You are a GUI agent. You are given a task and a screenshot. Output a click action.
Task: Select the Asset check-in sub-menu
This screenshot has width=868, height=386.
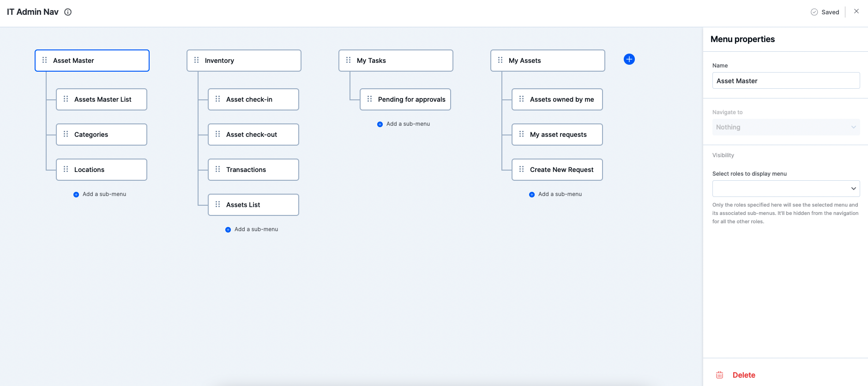coord(253,99)
